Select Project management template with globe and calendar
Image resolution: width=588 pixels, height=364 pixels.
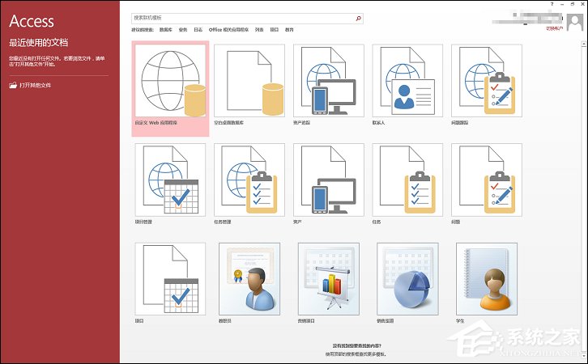click(x=170, y=180)
